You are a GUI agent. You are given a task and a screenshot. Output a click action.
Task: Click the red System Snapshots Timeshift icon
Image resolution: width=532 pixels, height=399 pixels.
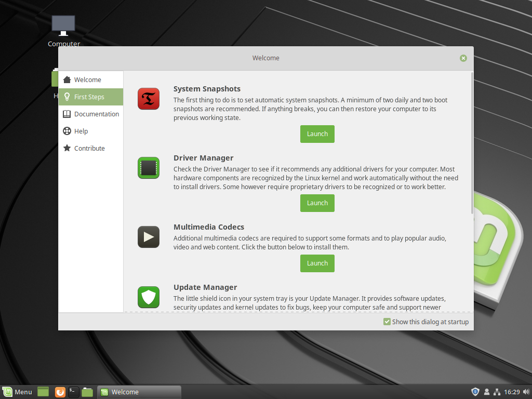(x=149, y=99)
